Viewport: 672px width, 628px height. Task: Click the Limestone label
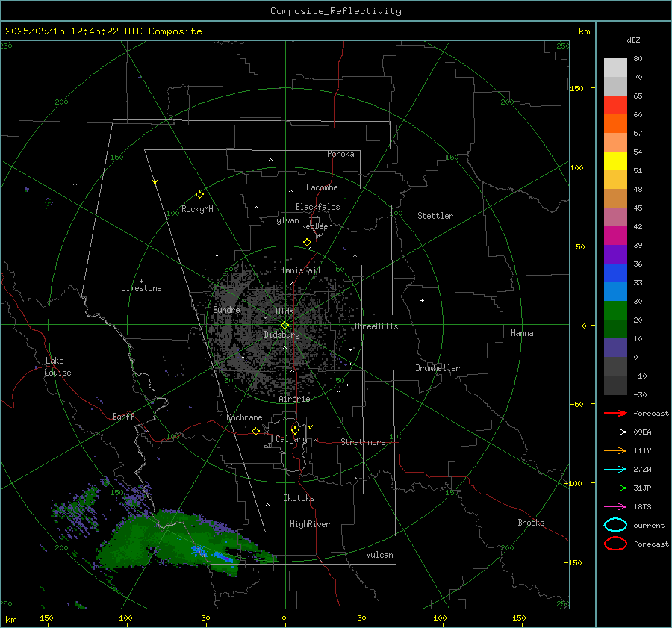[x=141, y=288]
